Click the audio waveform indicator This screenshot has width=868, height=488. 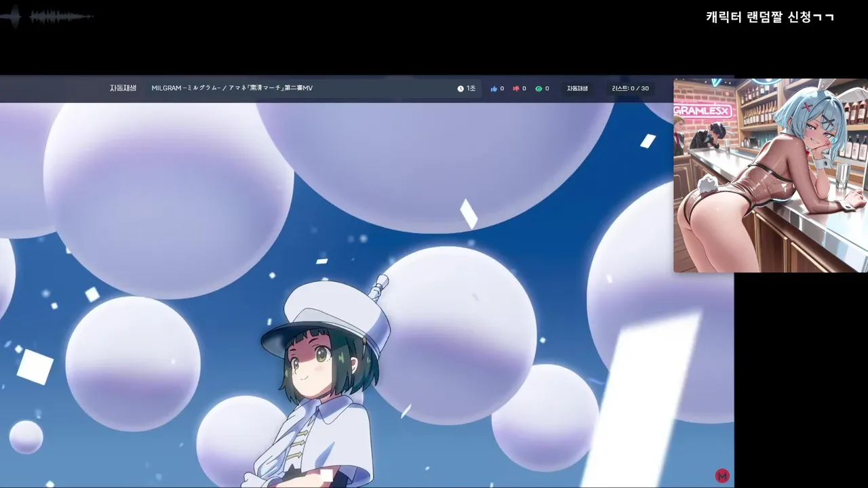click(x=47, y=17)
